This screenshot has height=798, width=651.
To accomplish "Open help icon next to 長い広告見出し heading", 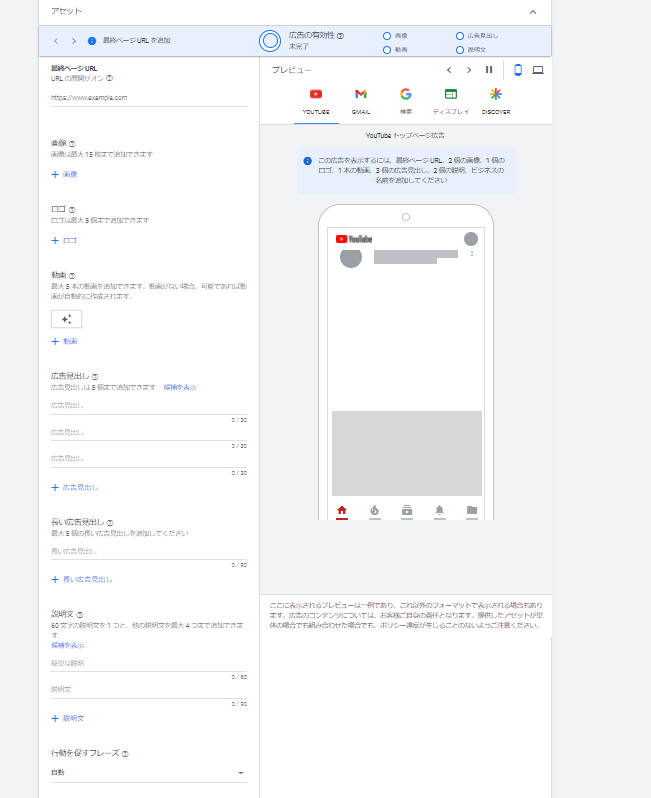I will point(110,523).
